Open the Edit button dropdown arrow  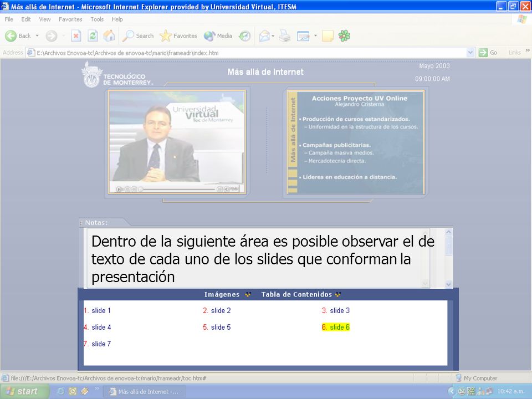pyautogui.click(x=315, y=35)
